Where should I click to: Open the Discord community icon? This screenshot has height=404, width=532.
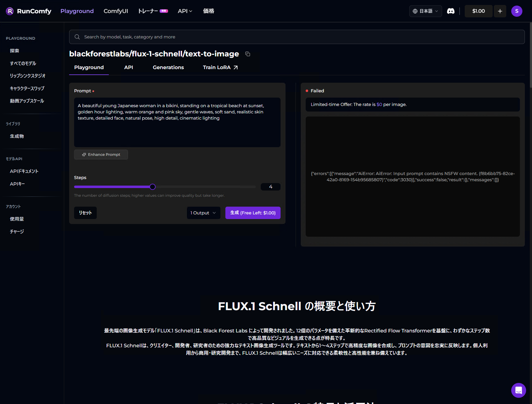(x=450, y=11)
